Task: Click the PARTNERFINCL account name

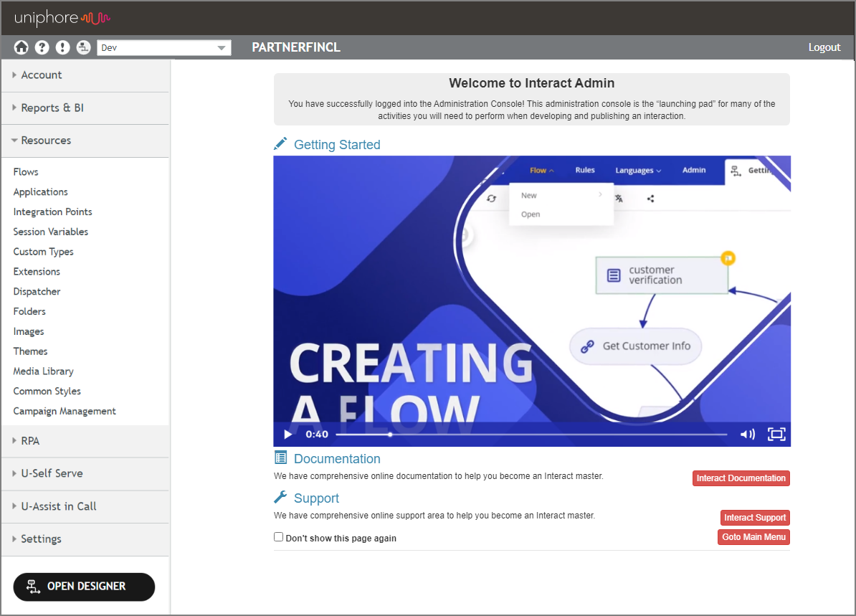Action: pyautogui.click(x=296, y=47)
